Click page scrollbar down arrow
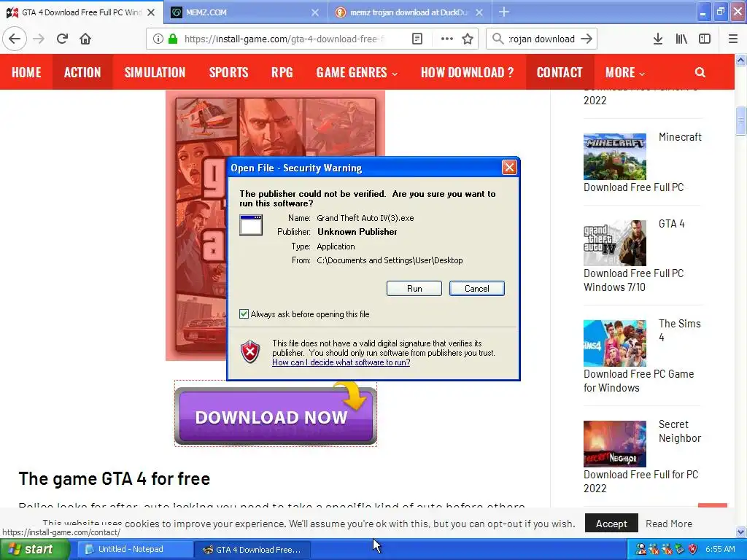The width and height of the screenshot is (747, 560). 740,532
